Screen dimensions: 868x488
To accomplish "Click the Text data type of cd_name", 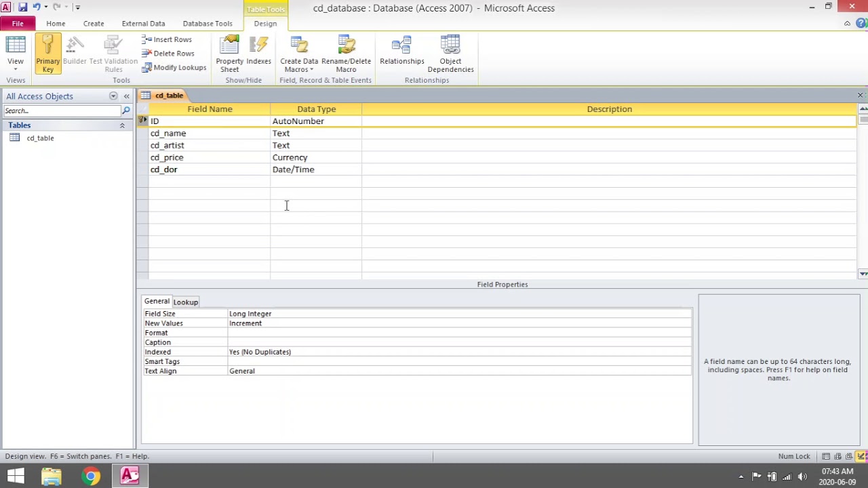I will coord(316,134).
